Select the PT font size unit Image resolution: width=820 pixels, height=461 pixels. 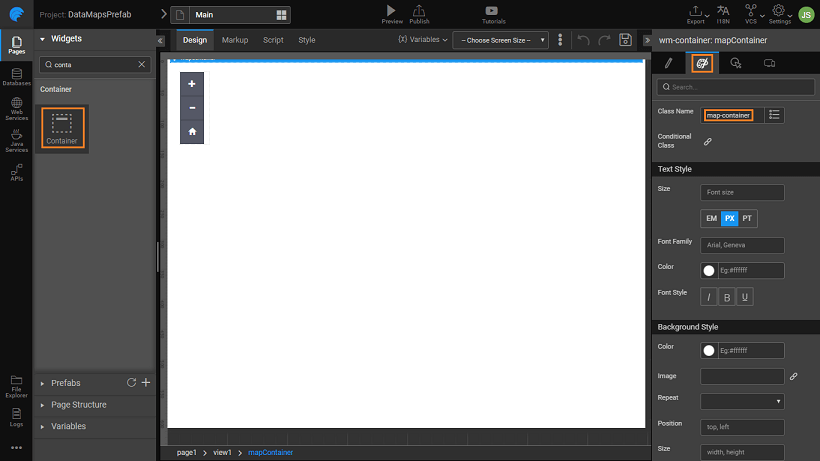pos(747,217)
